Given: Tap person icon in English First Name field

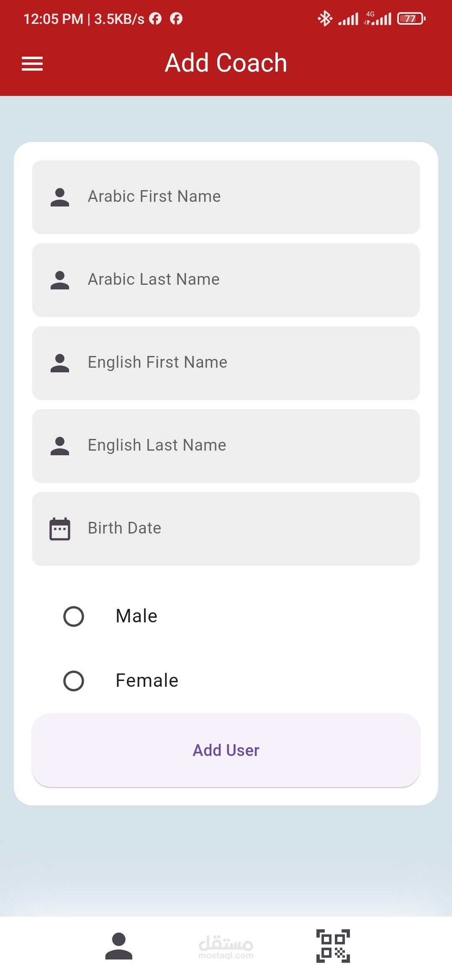Looking at the screenshot, I should pyautogui.click(x=60, y=363).
